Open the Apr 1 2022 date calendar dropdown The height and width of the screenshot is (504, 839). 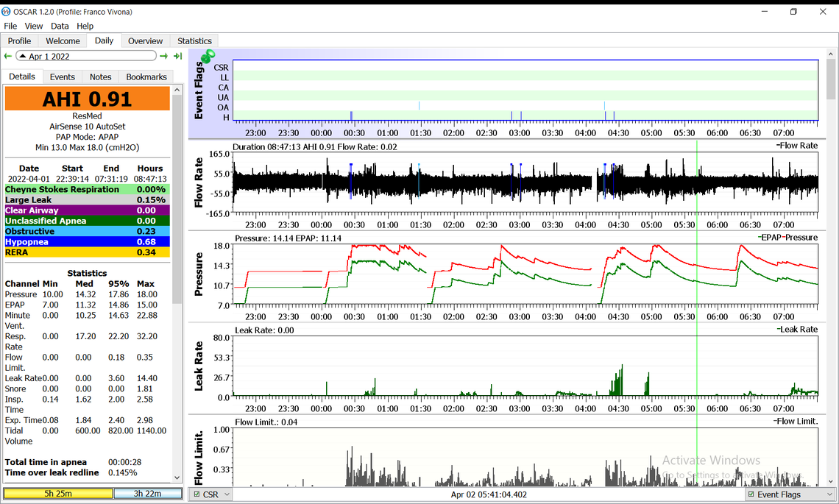click(x=86, y=56)
